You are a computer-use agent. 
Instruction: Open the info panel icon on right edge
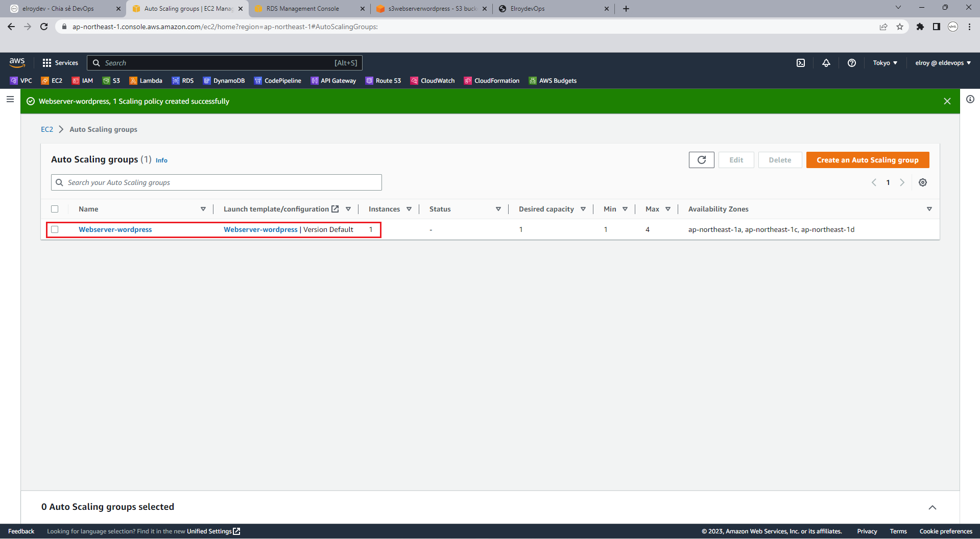[x=970, y=99]
